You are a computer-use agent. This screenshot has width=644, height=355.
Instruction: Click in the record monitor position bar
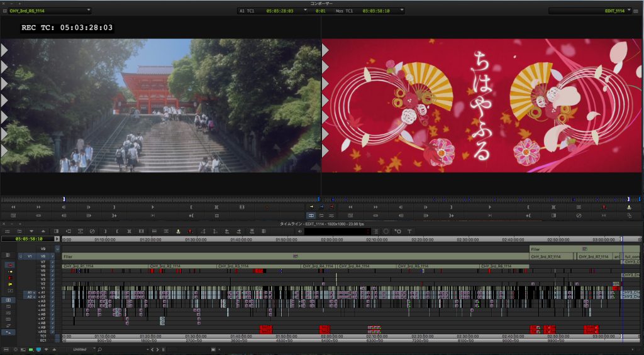482,199
